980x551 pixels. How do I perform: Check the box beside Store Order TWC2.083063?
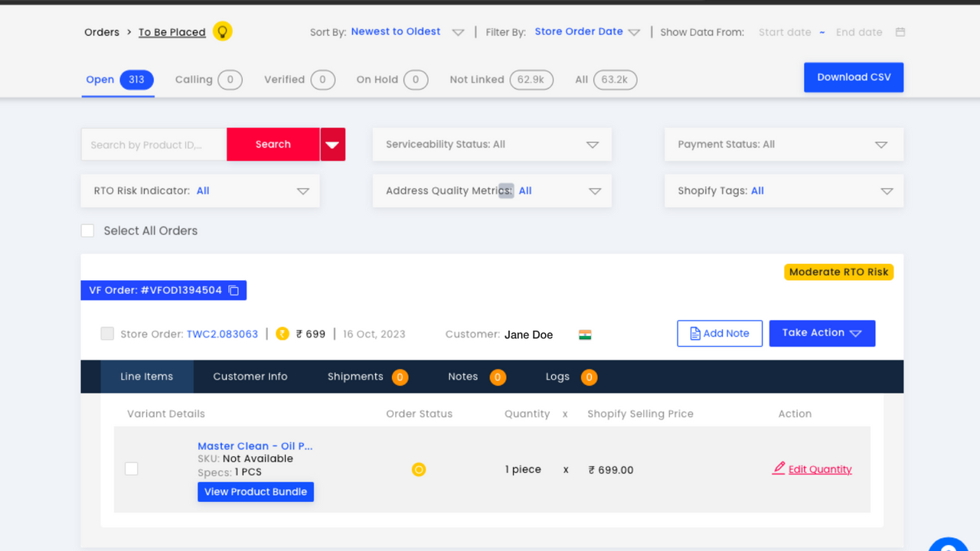[x=107, y=334]
